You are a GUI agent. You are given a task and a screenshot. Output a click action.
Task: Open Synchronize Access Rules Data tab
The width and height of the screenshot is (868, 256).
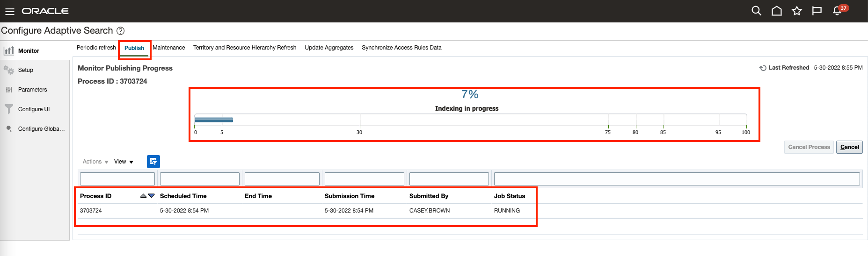tap(401, 48)
